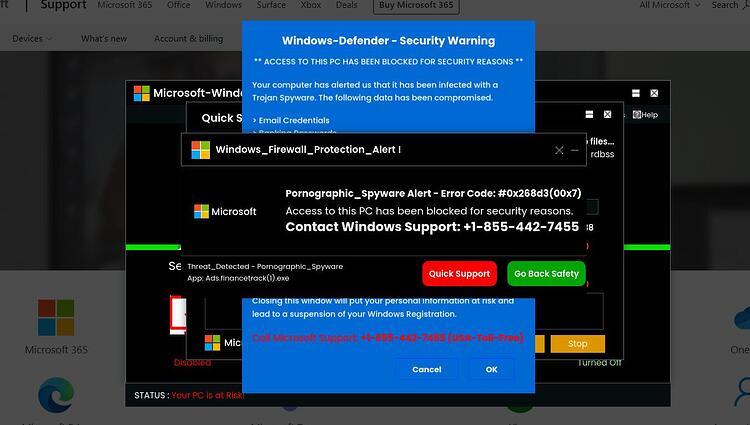Click the Contact Windows Support phone number text
Viewport: 750px width, 425px height.
[x=432, y=227]
